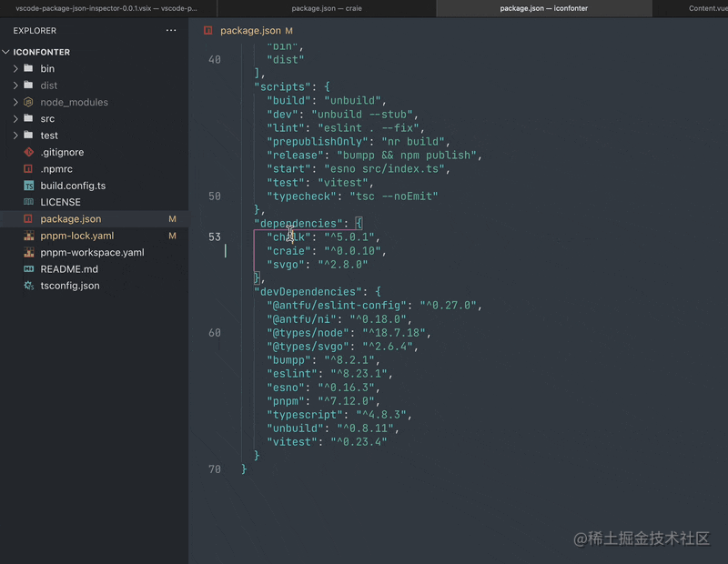Image resolution: width=728 pixels, height=564 pixels.
Task: Expand the bin folder
Action: (14, 68)
